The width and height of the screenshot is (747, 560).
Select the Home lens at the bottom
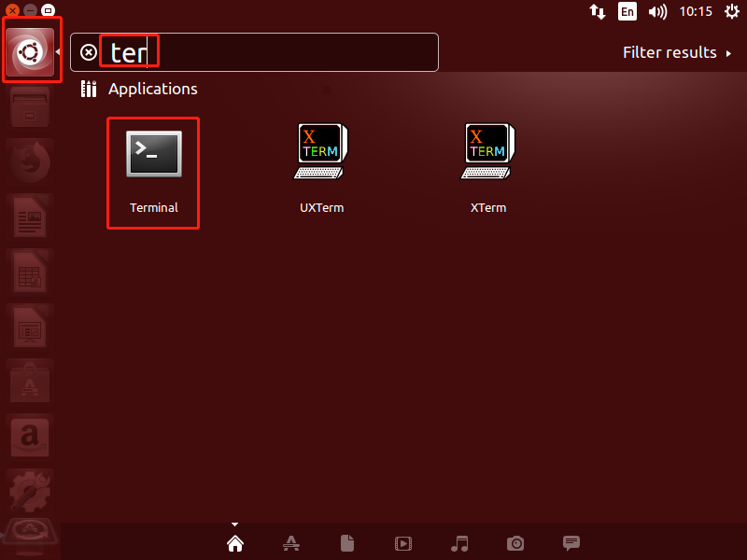click(x=234, y=543)
